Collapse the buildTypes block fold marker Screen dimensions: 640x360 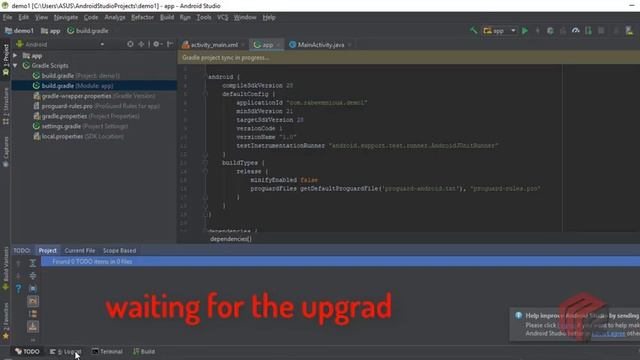[205, 163]
